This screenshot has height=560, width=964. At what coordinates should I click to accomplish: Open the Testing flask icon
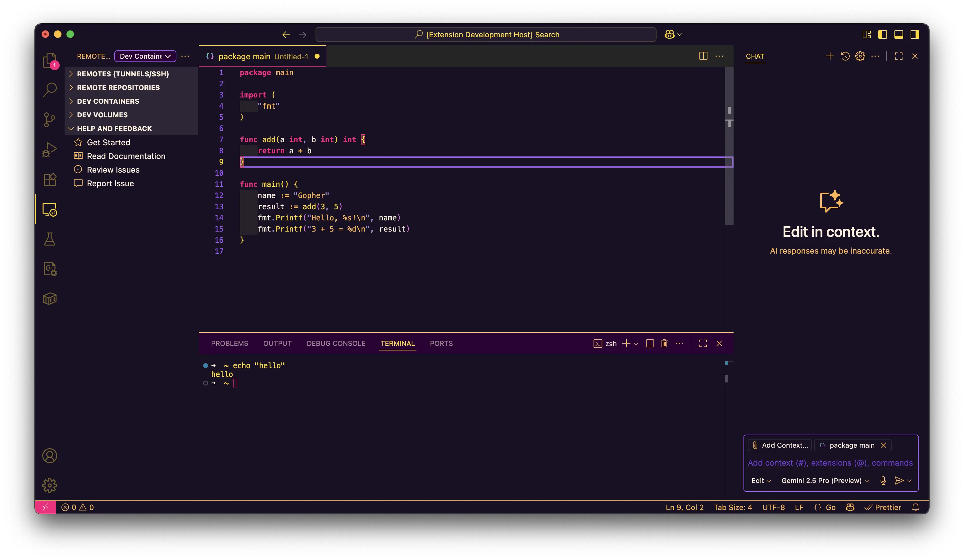pyautogui.click(x=49, y=239)
